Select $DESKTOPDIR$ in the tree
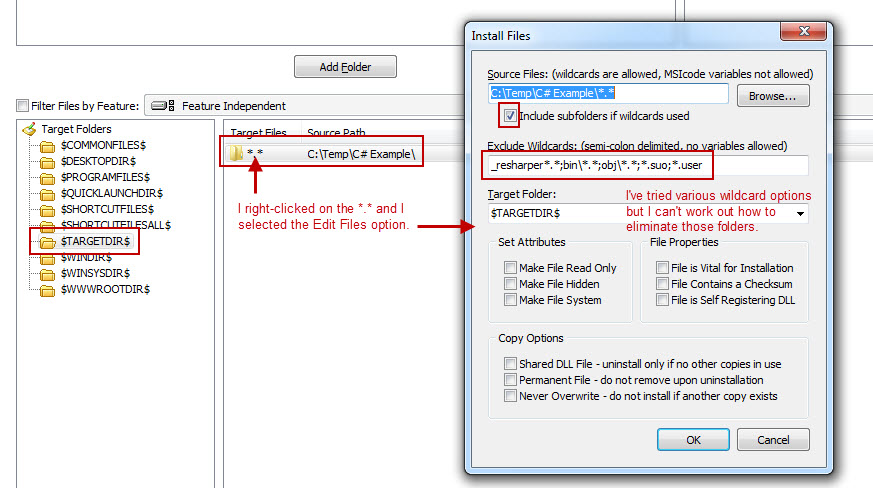The image size is (873, 488). pos(98,162)
